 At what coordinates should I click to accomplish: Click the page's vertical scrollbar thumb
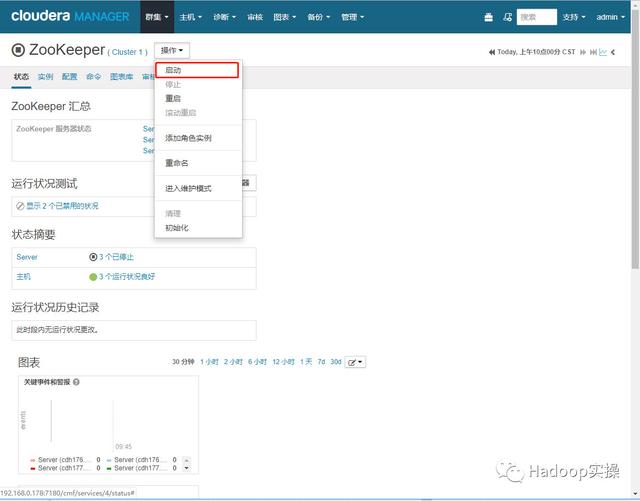pyautogui.click(x=635, y=139)
